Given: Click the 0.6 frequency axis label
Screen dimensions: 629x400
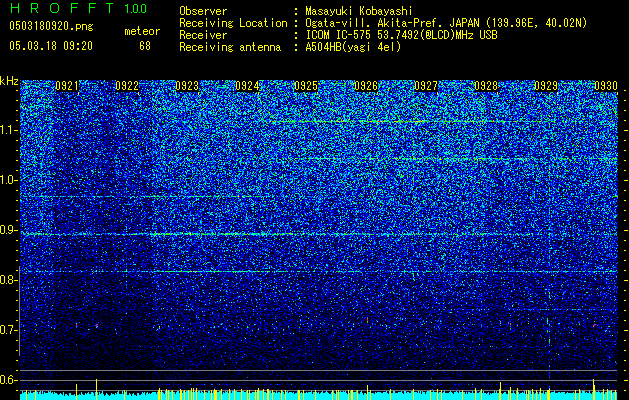Looking at the screenshot, I should 9,380.
